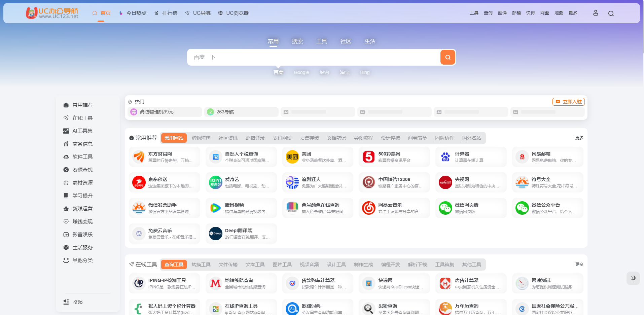Toggle the night mode button bottom right
The height and width of the screenshot is (315, 644).
pos(634,278)
